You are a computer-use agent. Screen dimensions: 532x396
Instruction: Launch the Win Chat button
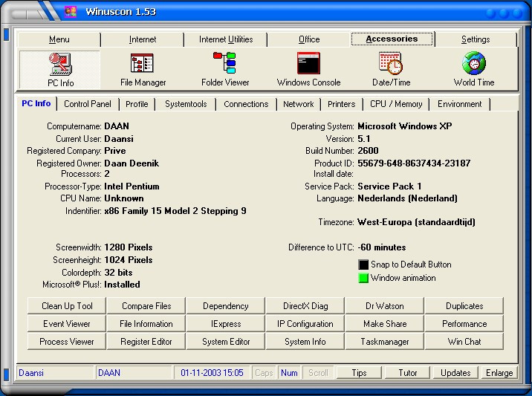point(464,341)
